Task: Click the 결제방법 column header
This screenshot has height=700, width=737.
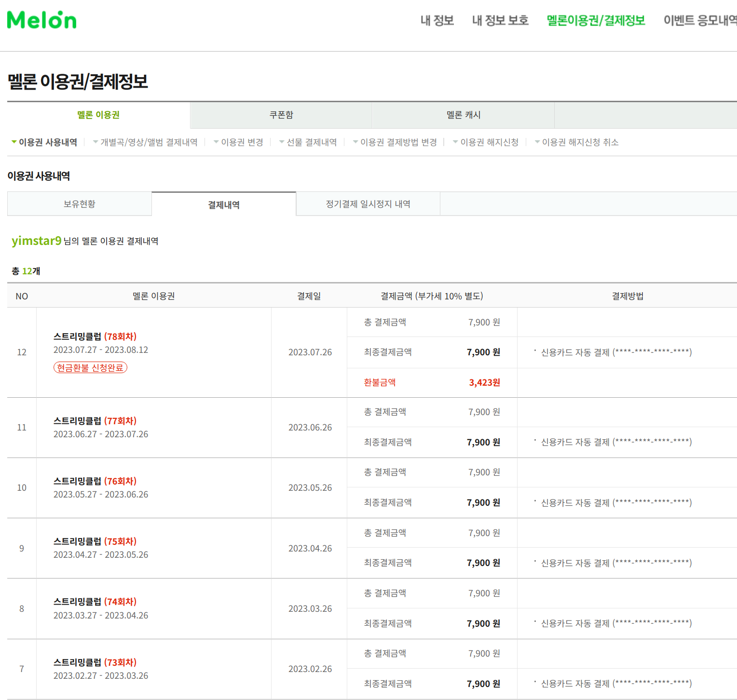Action: pos(628,296)
